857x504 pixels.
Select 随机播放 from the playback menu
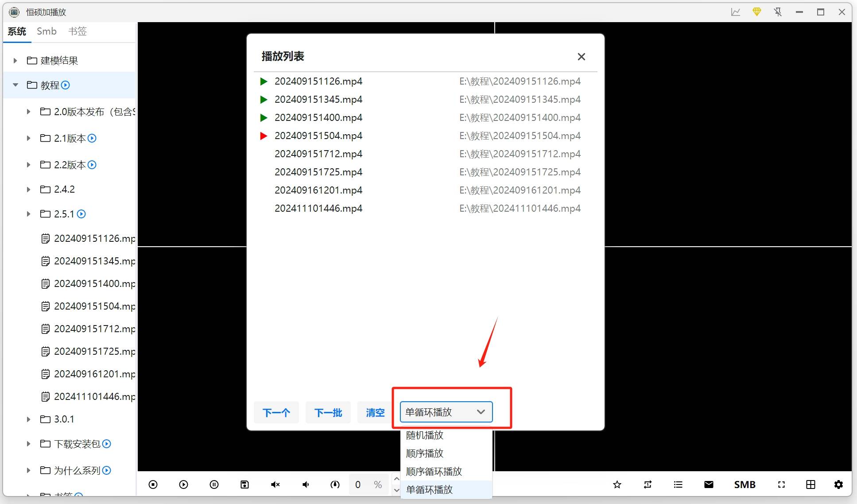pos(424,435)
